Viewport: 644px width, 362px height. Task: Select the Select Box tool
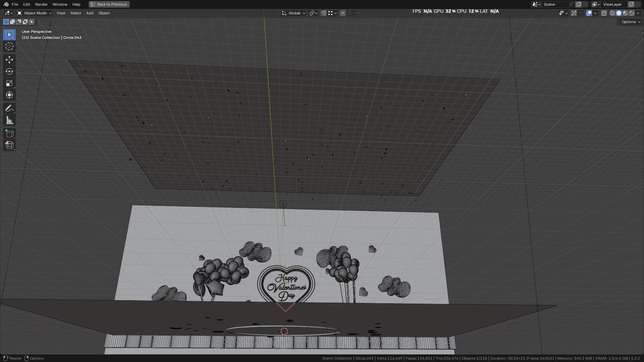coord(9,35)
